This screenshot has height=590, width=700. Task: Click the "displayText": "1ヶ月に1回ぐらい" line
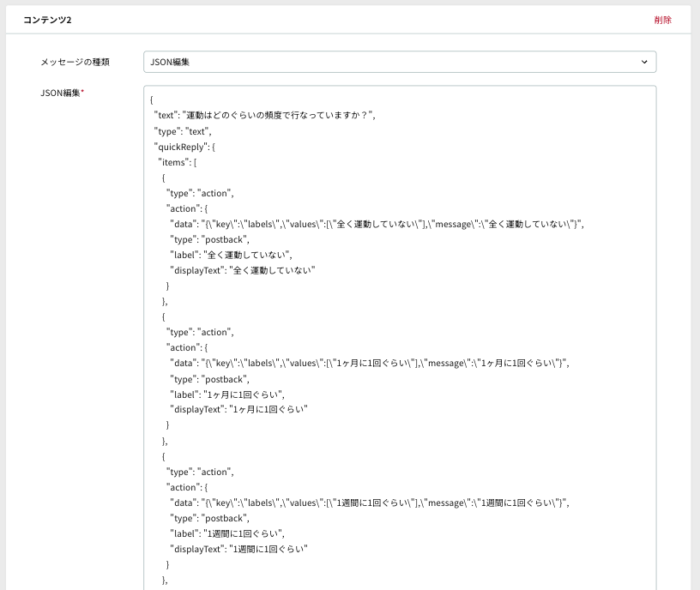pos(238,409)
